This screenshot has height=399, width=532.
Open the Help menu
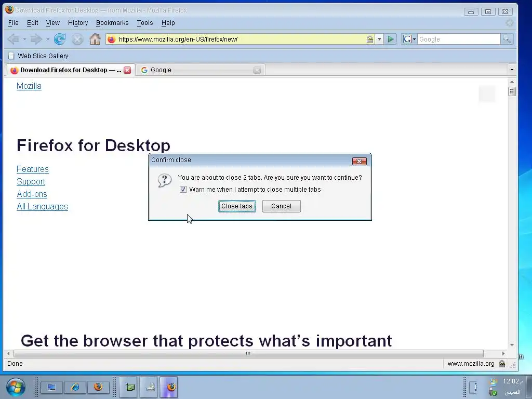(168, 23)
